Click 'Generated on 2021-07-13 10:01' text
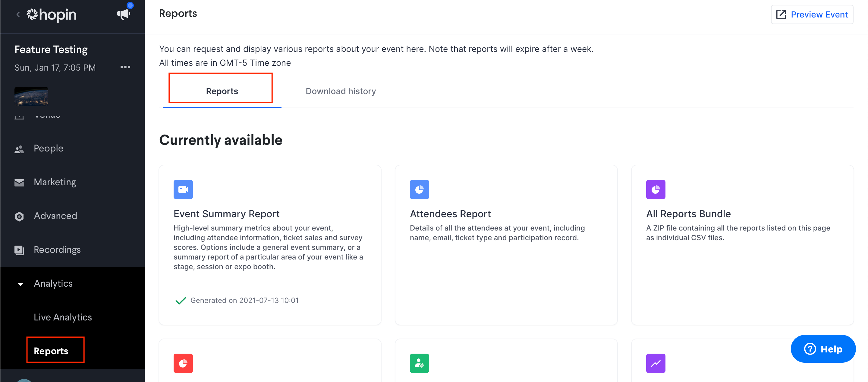The height and width of the screenshot is (382, 868). coord(245,300)
